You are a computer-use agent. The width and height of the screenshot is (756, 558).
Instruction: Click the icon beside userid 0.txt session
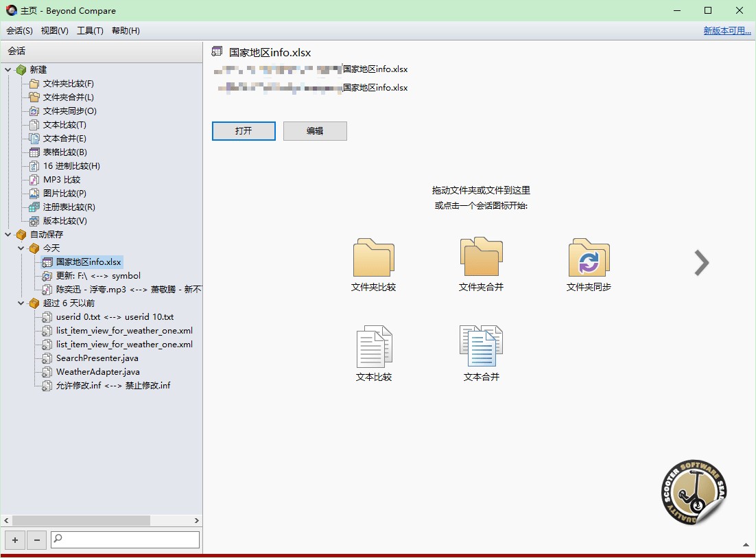47,317
